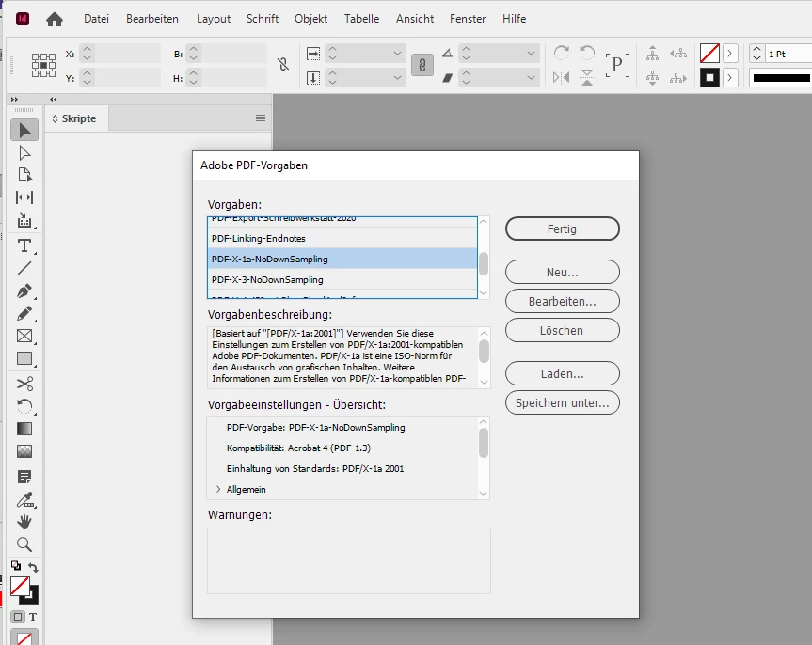Select the Direct Selection tool
812x645 pixels.
(24, 152)
